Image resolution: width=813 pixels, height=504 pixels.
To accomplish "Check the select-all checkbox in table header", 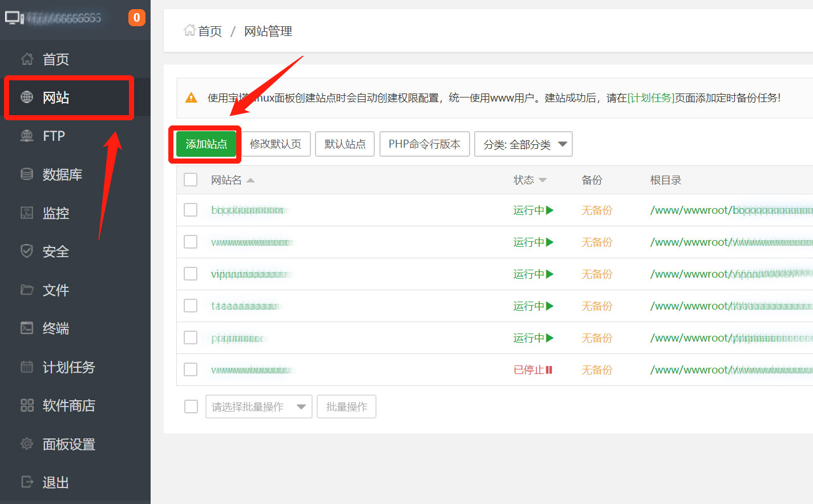I will [x=190, y=179].
